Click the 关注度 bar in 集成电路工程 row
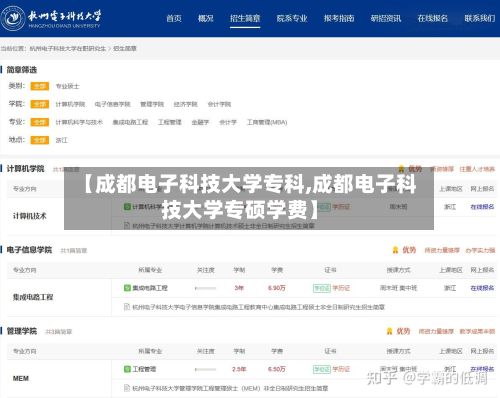Screen dimensions: 500x398 pos(205,288)
